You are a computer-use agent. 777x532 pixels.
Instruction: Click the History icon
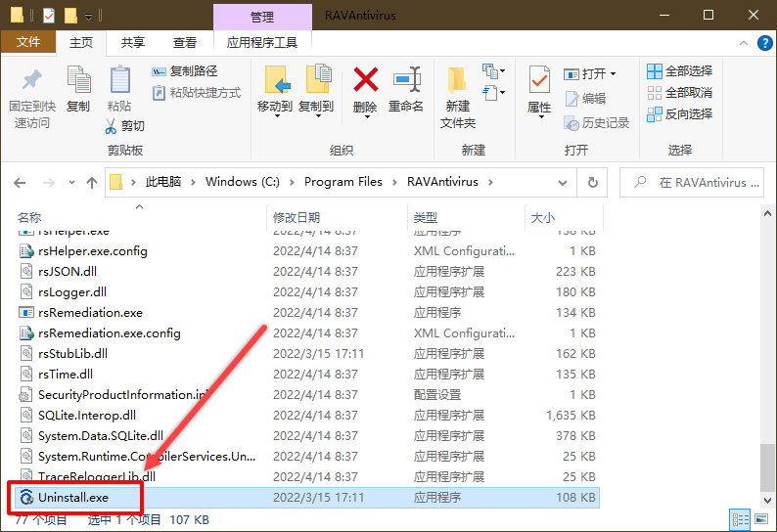tap(571, 123)
